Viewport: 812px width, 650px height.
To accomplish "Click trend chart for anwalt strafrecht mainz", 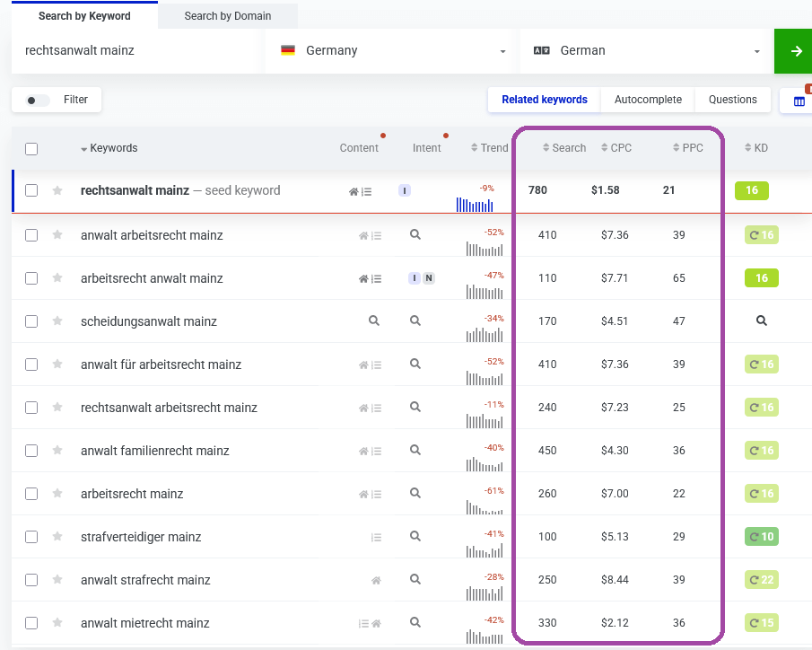I will [x=485, y=593].
